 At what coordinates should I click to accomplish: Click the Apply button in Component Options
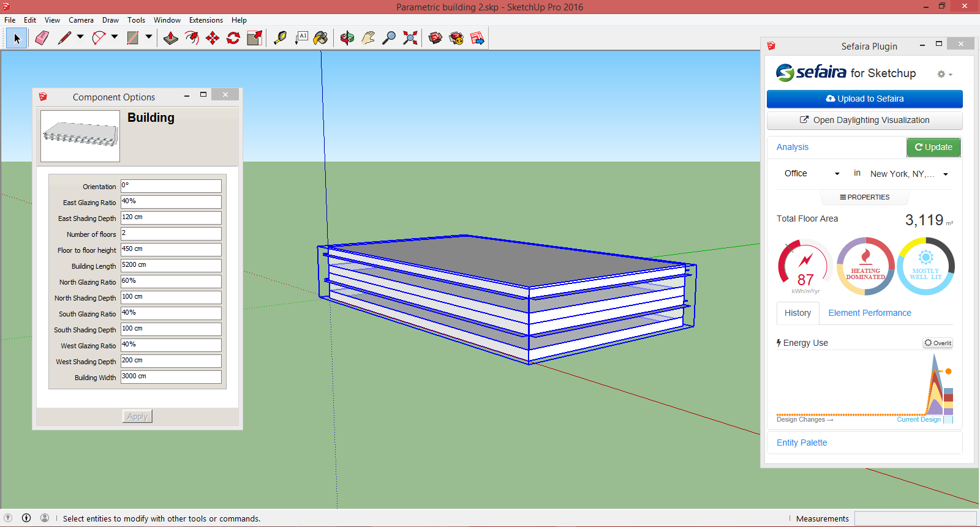tap(137, 416)
